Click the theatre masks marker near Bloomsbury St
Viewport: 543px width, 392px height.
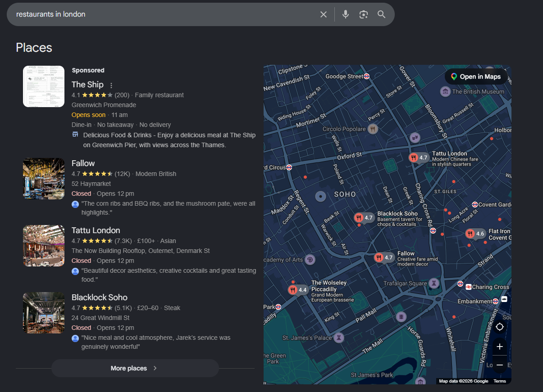(x=415, y=137)
